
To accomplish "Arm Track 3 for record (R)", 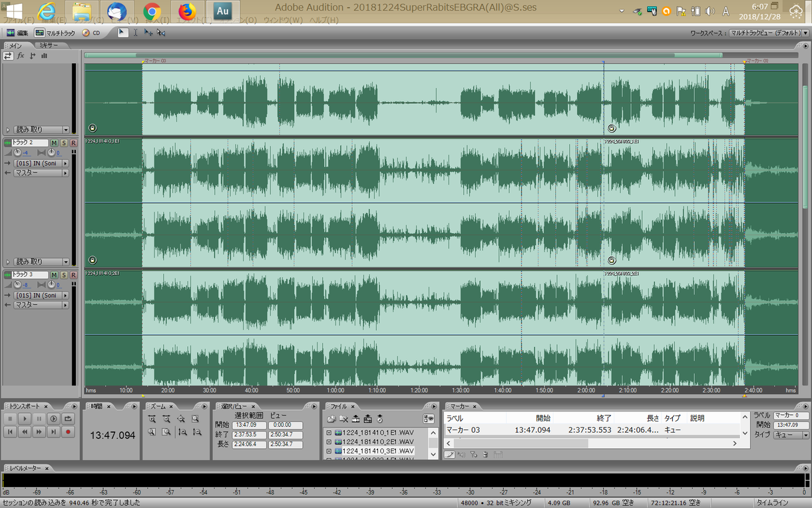I will 73,275.
